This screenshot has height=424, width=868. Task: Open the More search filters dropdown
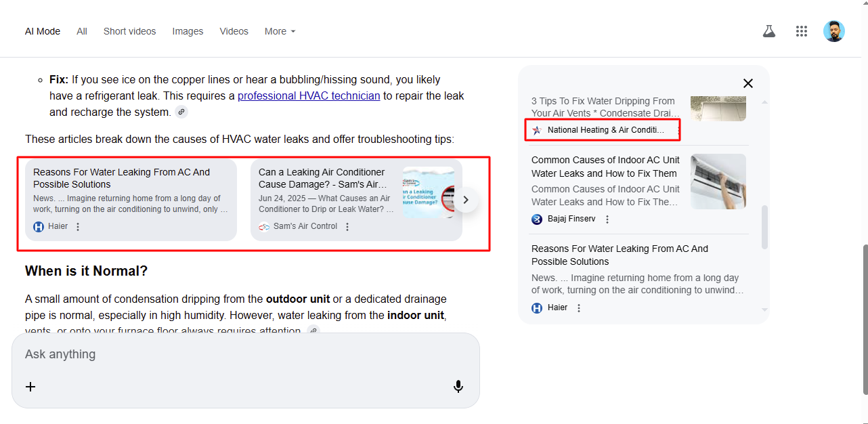pos(280,31)
